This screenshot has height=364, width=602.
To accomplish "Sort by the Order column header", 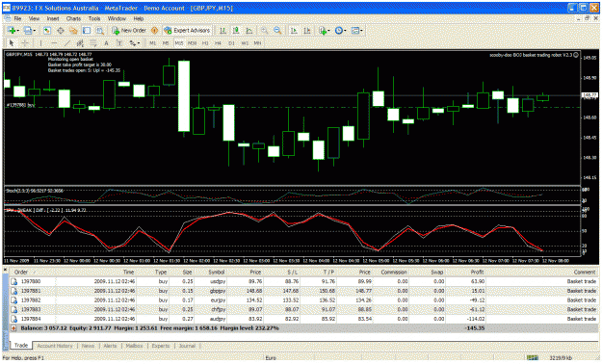I will (x=21, y=272).
